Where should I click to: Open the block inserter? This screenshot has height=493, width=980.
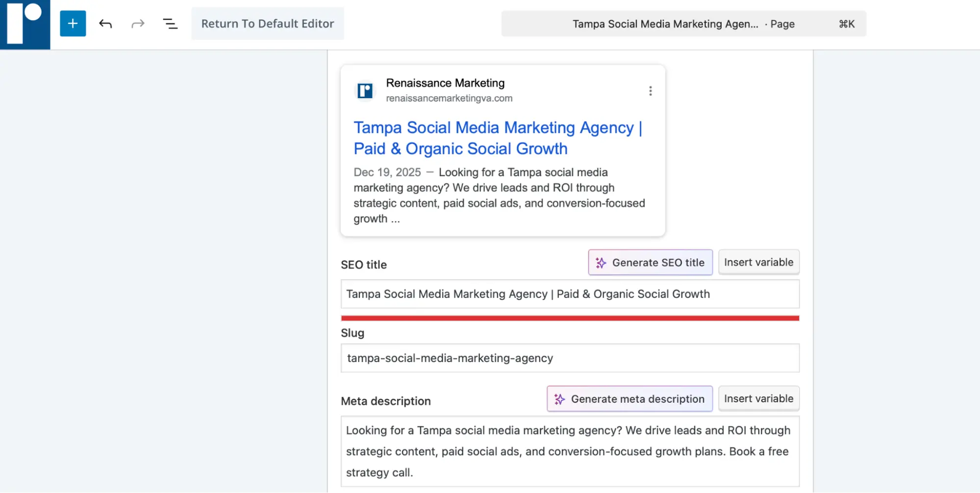point(73,23)
